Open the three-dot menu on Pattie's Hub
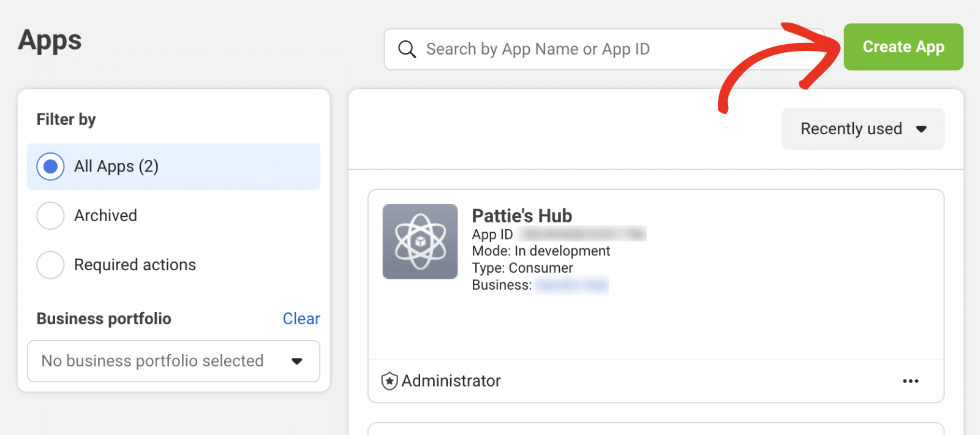980x435 pixels. coord(911,381)
